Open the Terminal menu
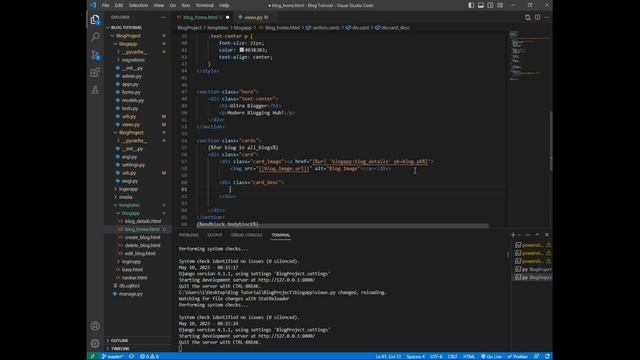Viewport: 640px width, 360px height. click(204, 5)
